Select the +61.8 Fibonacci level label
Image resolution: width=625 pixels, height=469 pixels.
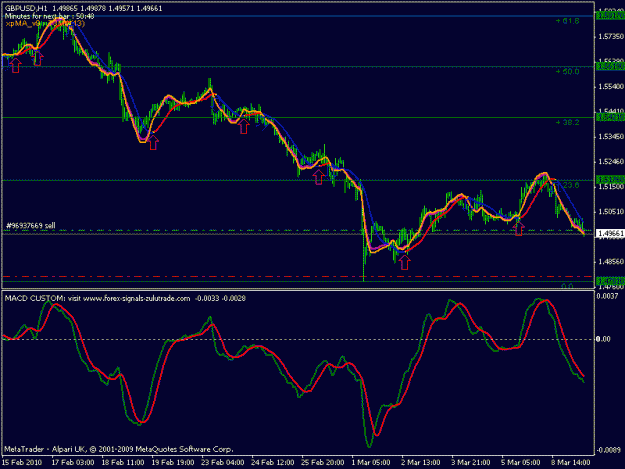pyautogui.click(x=567, y=21)
